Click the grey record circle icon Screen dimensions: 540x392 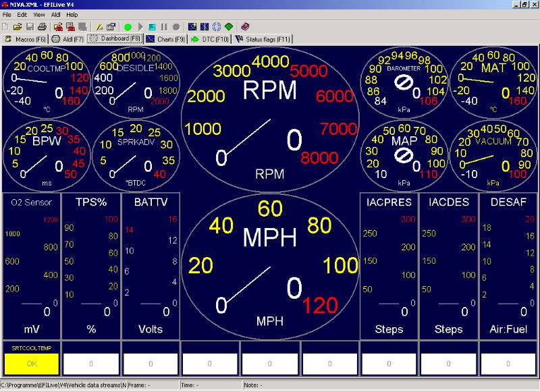[x=175, y=27]
